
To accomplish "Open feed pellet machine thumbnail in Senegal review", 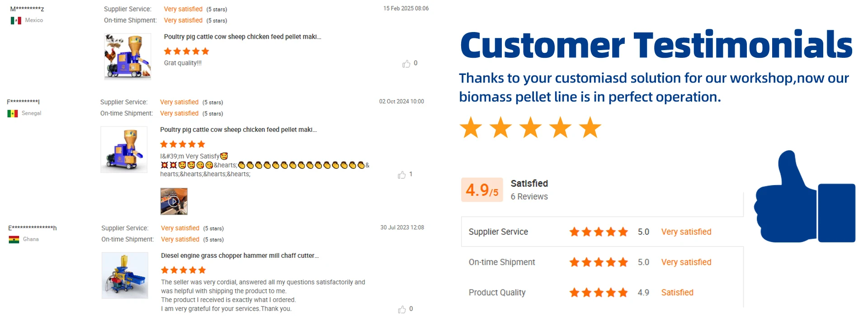I will (124, 149).
